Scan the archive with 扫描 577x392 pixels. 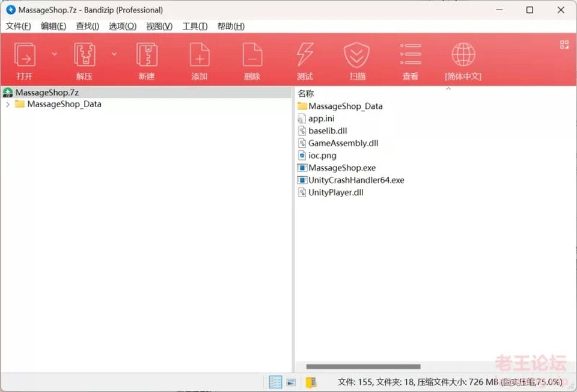[x=357, y=55]
